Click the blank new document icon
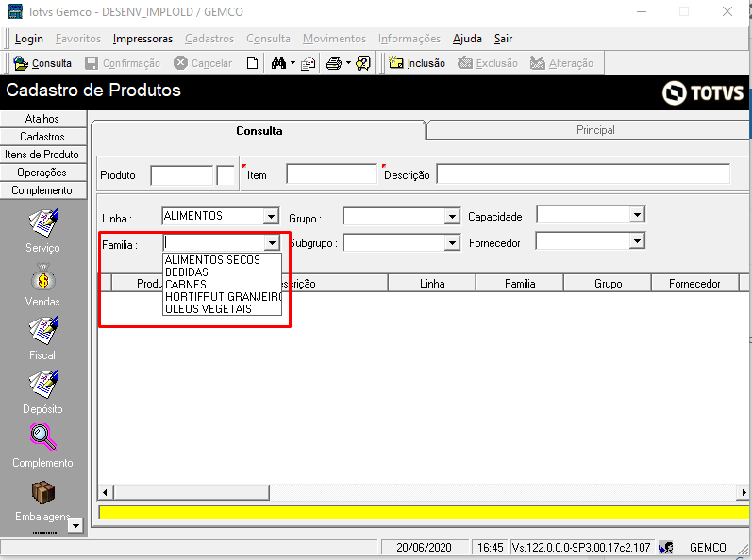 click(252, 63)
